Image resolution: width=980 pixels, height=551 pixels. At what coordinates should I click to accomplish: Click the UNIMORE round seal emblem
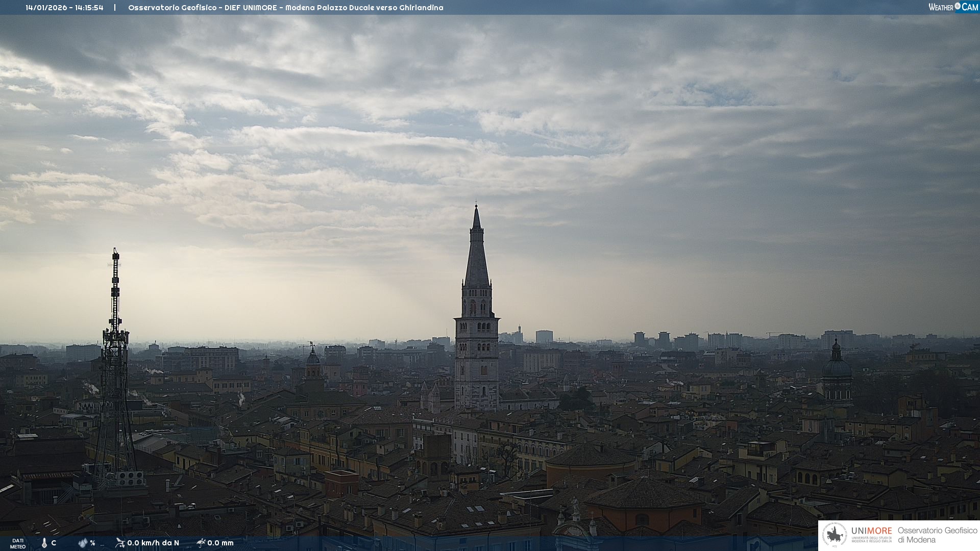click(835, 535)
